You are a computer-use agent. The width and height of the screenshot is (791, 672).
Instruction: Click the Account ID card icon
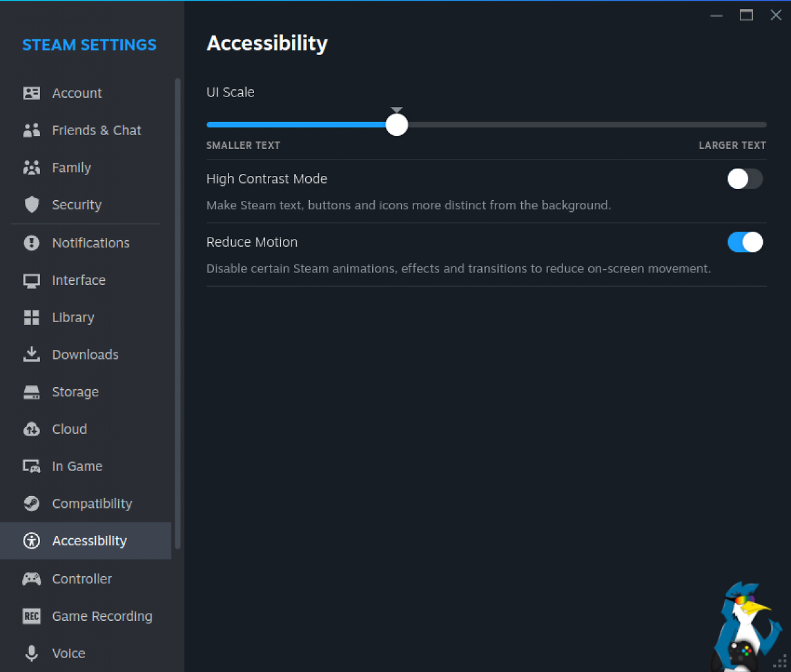click(32, 93)
